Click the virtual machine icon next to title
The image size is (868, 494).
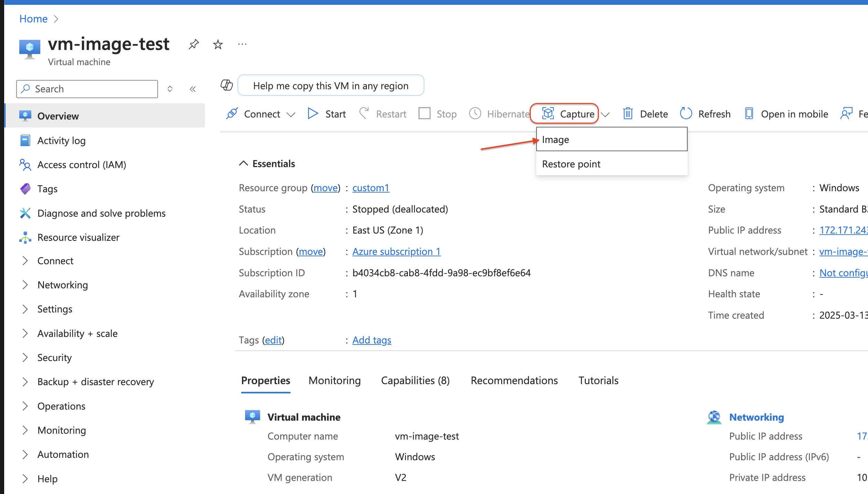tap(30, 49)
